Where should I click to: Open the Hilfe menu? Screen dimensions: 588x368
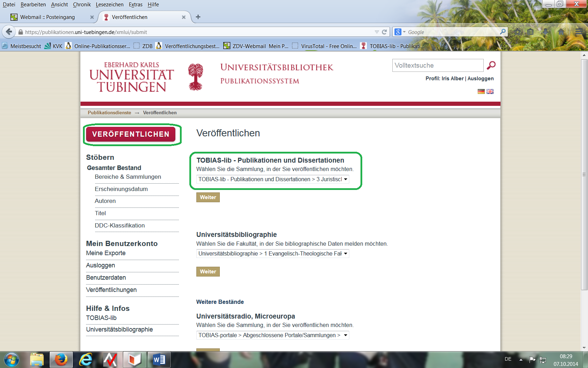click(x=153, y=5)
